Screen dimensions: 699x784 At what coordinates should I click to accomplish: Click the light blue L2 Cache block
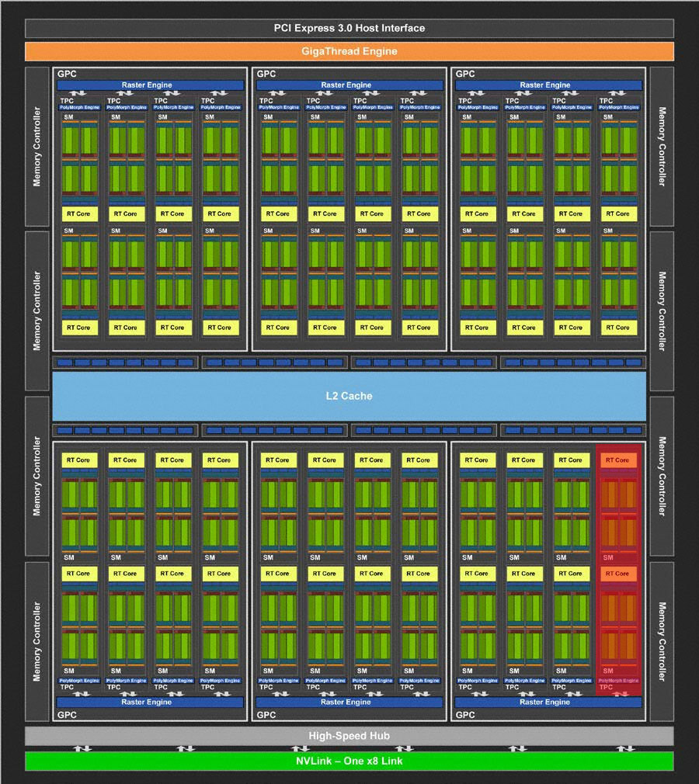point(349,396)
